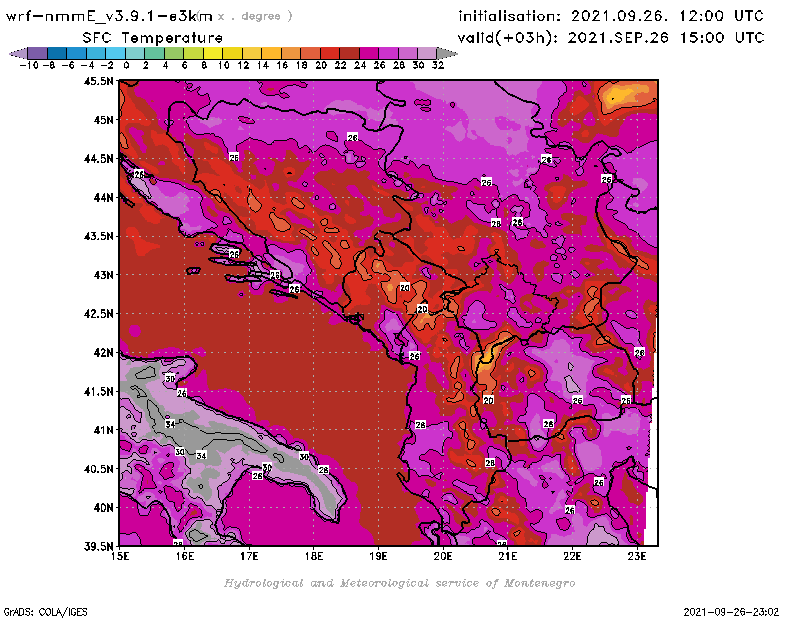Select the '16E' longitude label
This screenshot has height=618, width=800.
pos(185,556)
